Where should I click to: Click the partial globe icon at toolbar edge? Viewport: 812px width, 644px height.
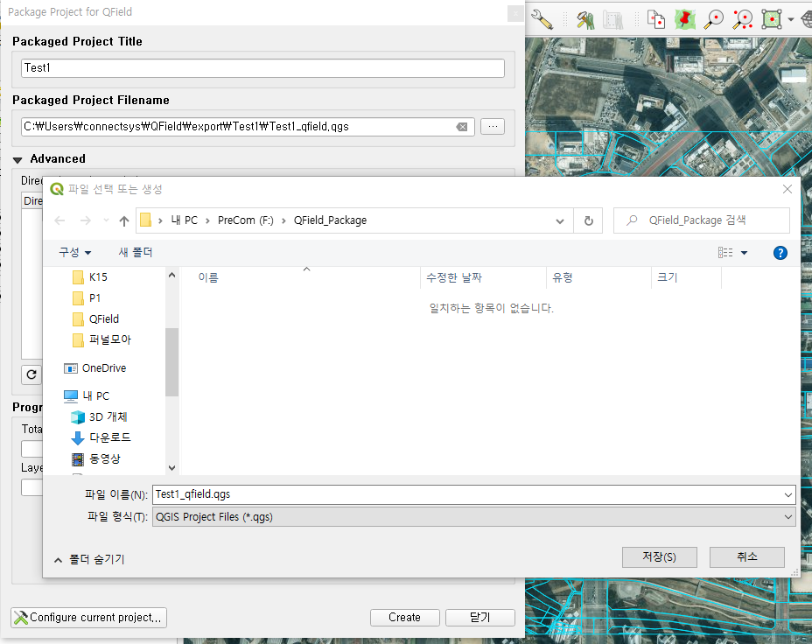pyautogui.click(x=806, y=19)
